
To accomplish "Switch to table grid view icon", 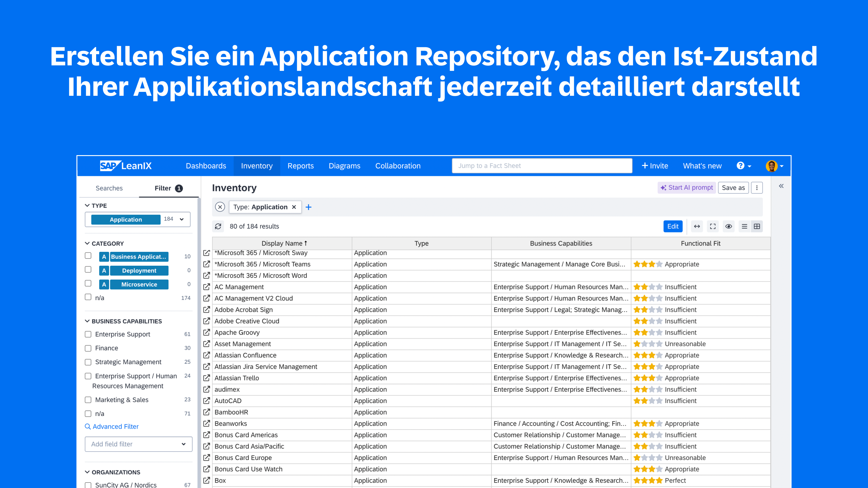I will (757, 226).
